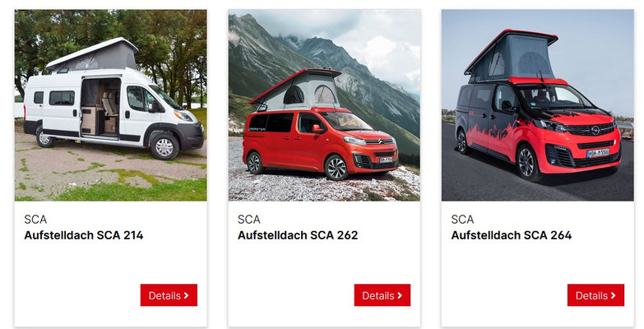Click the pop-up roof tent on the Opel van
Screen dimensions: 644x329
512,56
